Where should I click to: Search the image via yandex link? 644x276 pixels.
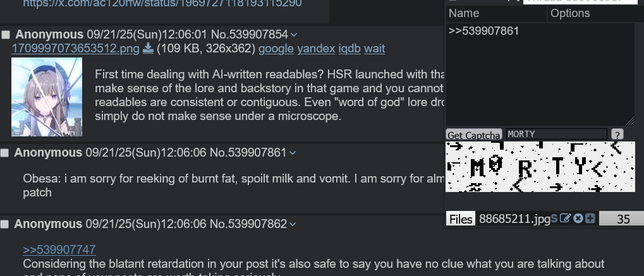pos(316,49)
